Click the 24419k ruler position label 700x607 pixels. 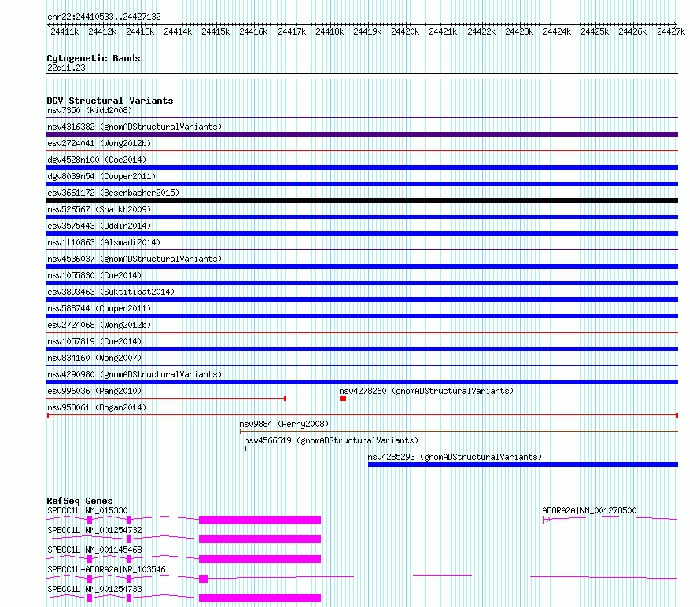(x=367, y=31)
